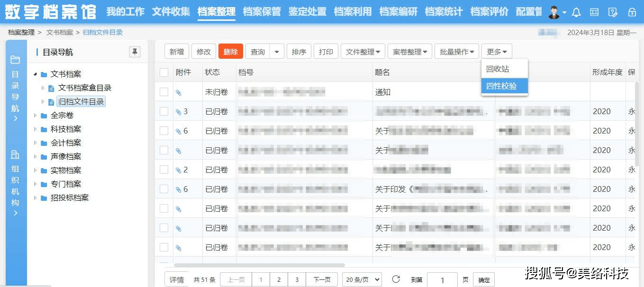The width and height of the screenshot is (644, 287).
Task: Open the help document icon
Action: pos(613,12)
